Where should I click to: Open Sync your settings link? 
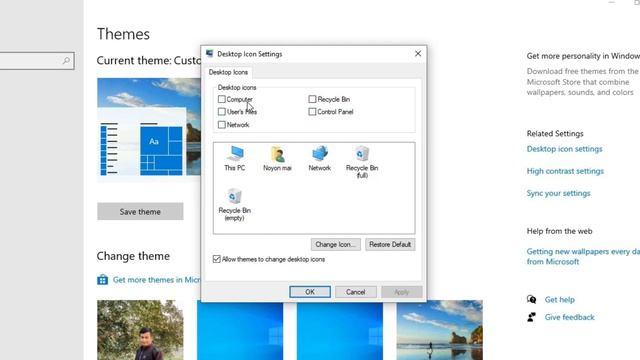click(558, 193)
